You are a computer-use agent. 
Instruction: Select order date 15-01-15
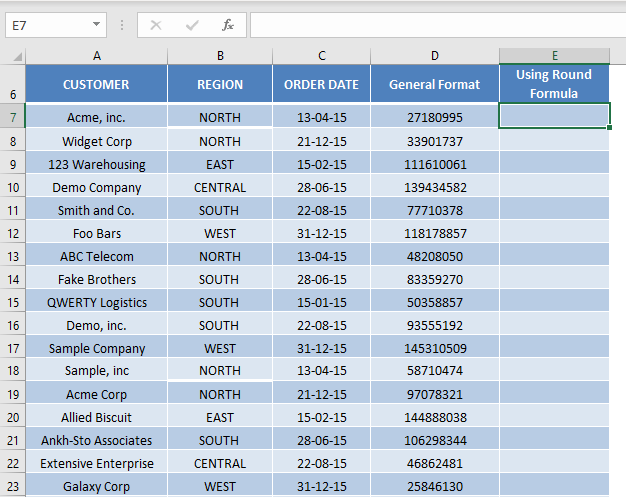click(x=321, y=302)
